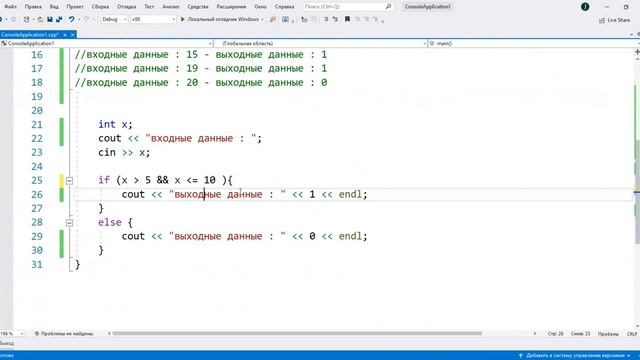Screen dimensions: 640x360
Task: Click the horizontal scrollbar right arrow
Action: tap(535, 333)
